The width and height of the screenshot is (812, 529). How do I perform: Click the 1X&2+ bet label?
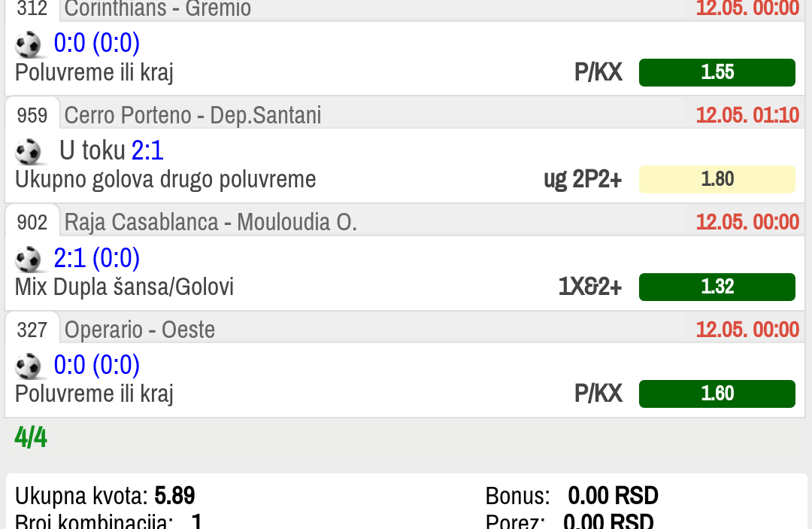590,287
